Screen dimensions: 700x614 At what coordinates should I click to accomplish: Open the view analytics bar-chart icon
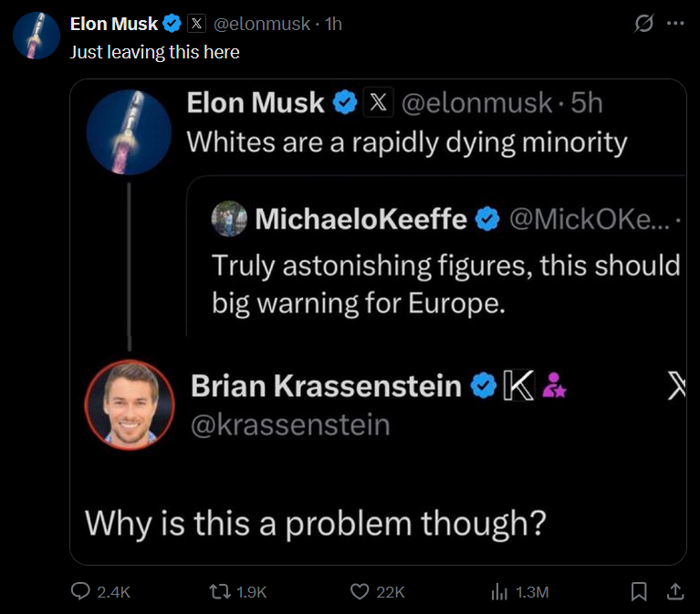[x=498, y=591]
